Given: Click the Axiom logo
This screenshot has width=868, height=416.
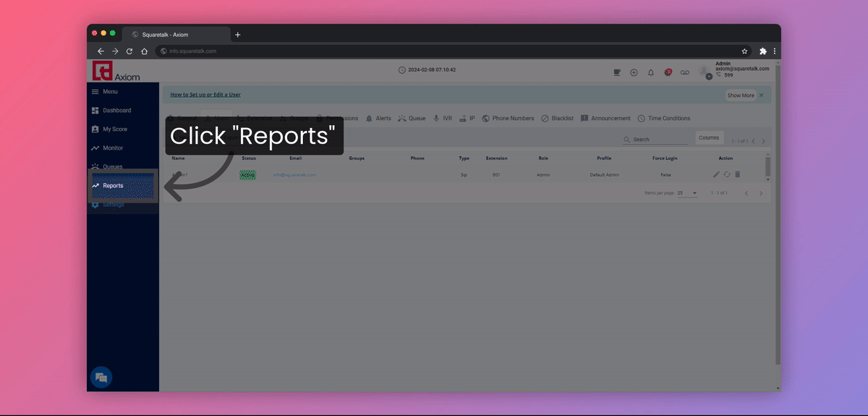Looking at the screenshot, I should [116, 71].
